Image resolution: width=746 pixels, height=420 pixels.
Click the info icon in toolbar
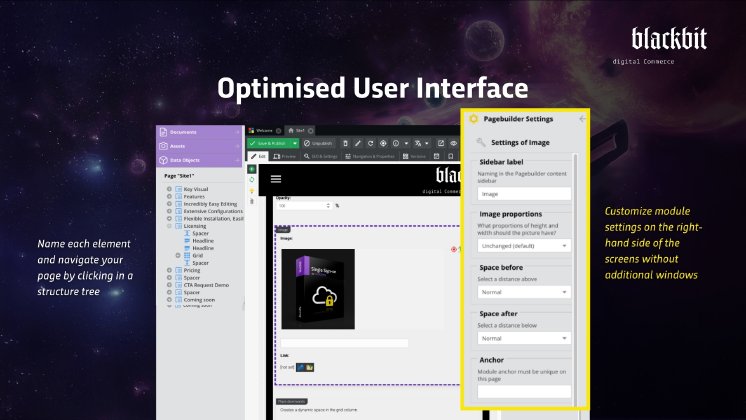point(396,143)
